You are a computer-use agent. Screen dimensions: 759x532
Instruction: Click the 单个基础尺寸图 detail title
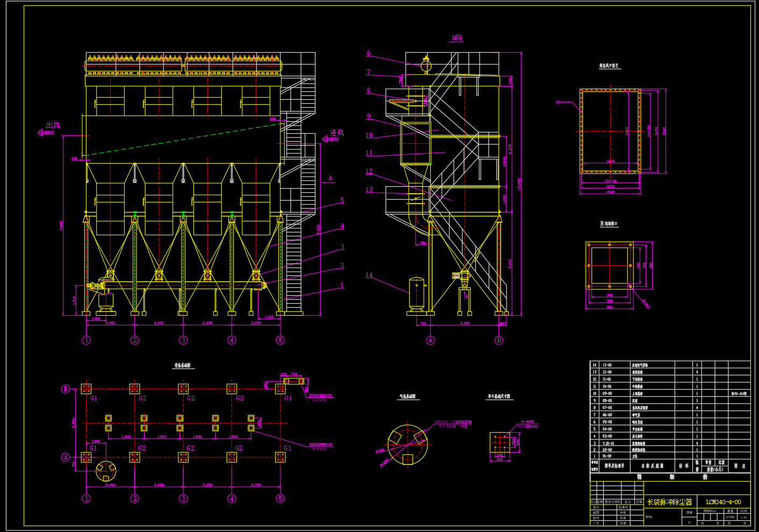499,396
